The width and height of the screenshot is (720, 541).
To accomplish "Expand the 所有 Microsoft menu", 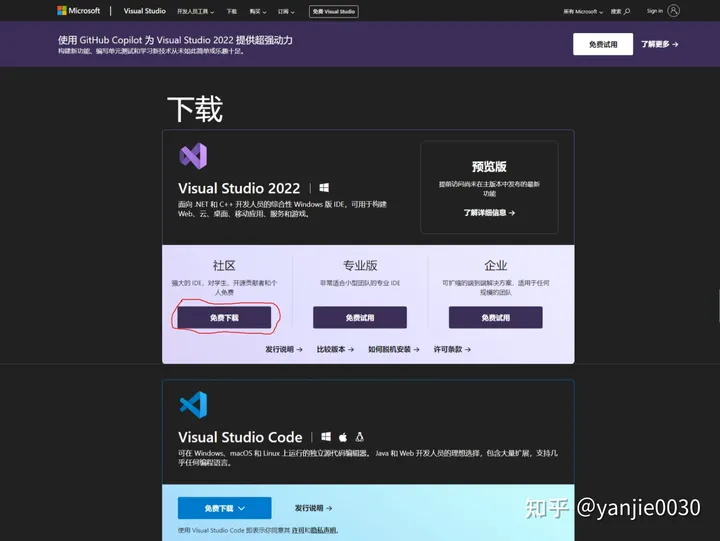I will pyautogui.click(x=583, y=11).
